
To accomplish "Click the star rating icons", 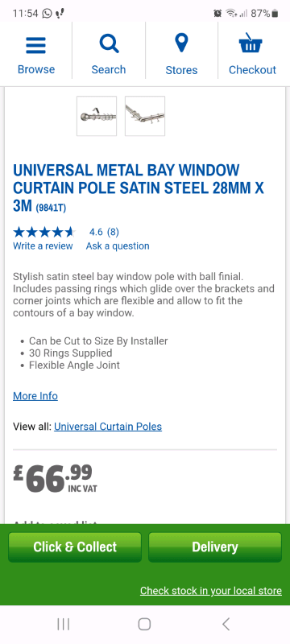I will point(44,233).
